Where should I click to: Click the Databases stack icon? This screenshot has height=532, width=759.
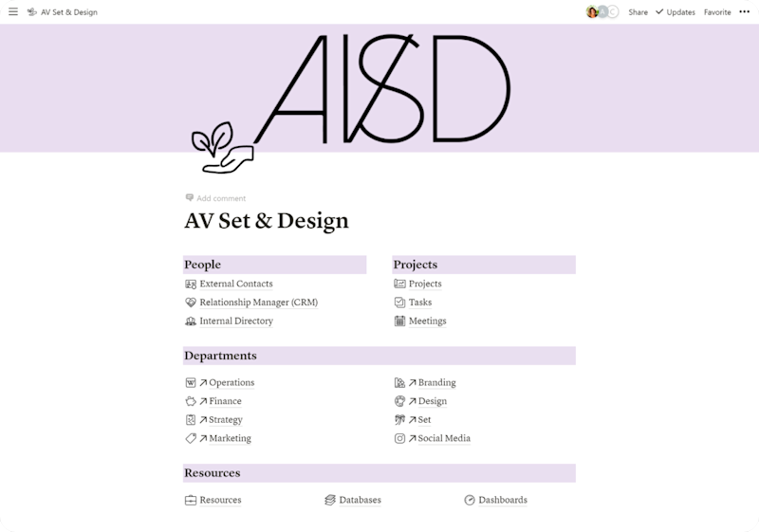point(330,500)
